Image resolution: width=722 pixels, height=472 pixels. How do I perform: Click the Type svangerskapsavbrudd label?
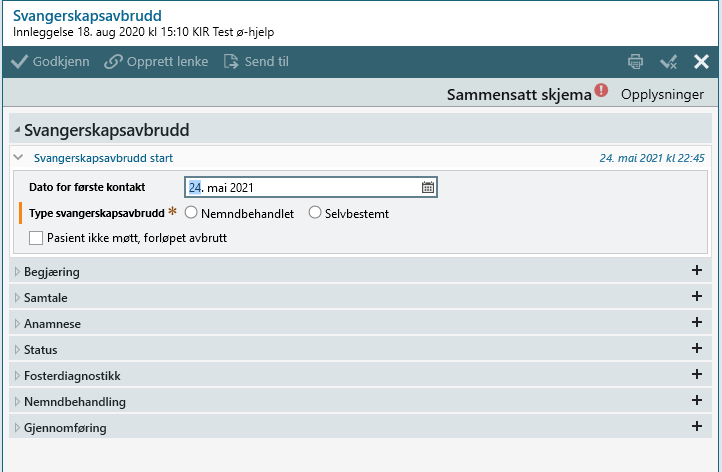97,213
